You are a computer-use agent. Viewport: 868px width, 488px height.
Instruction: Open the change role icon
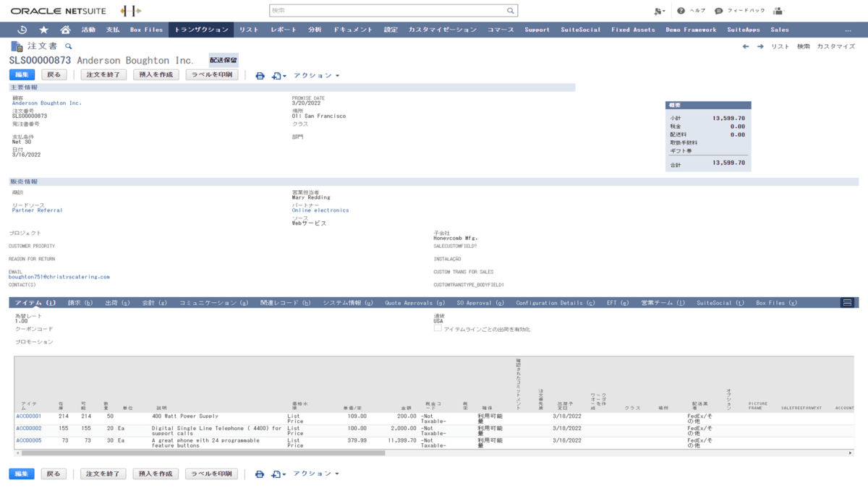[659, 11]
